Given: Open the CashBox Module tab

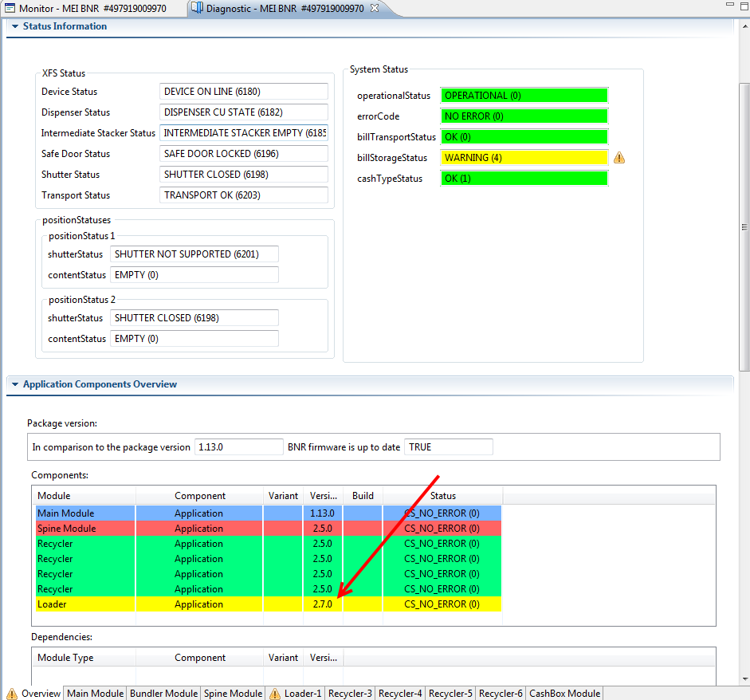Looking at the screenshot, I should (x=564, y=694).
